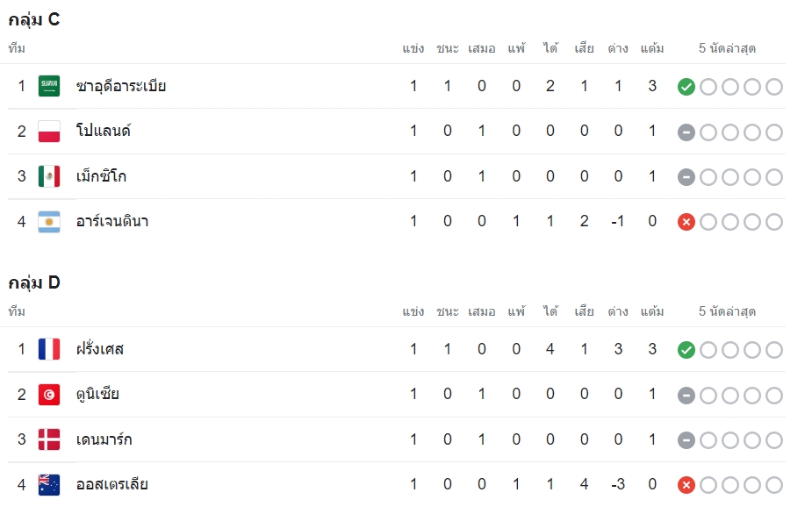The width and height of the screenshot is (812, 521).
Task: Click the แต้ม column header in Group C
Action: (652, 48)
